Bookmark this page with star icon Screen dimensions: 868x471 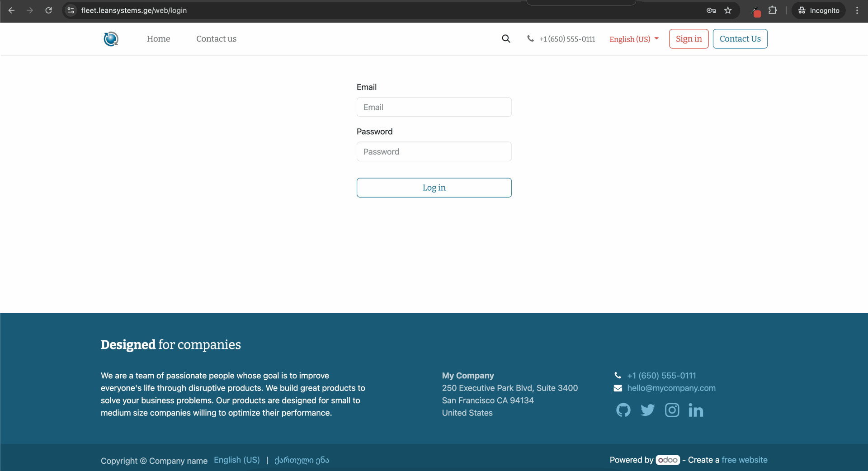(x=728, y=10)
